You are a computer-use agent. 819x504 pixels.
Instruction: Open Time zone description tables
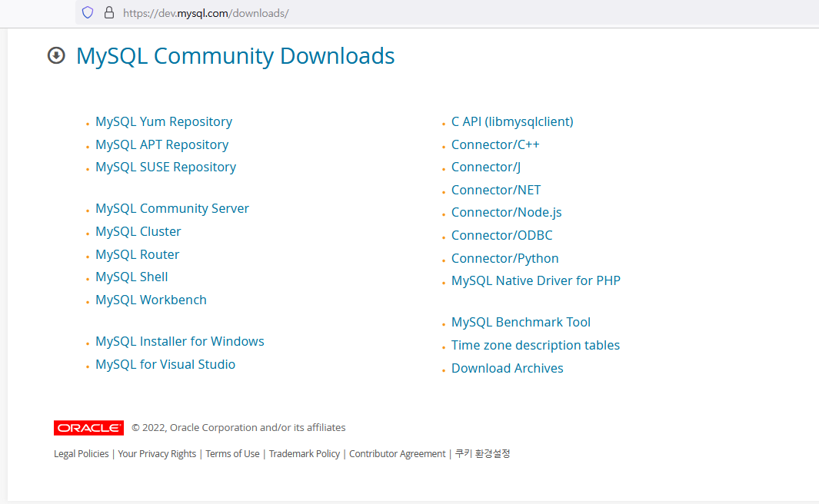pos(535,345)
